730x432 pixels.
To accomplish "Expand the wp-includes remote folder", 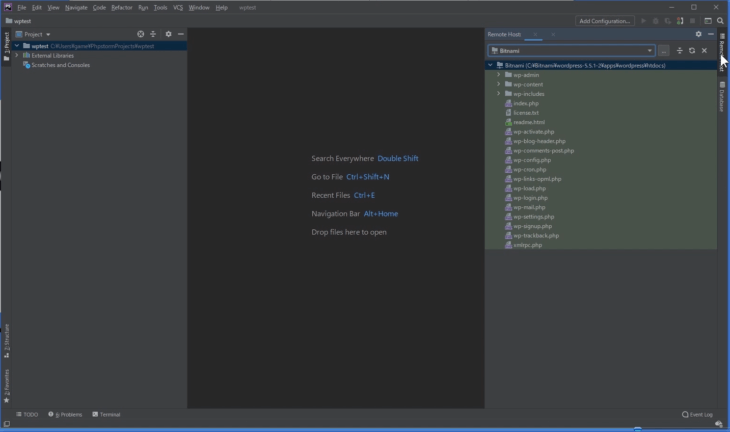I will (499, 94).
